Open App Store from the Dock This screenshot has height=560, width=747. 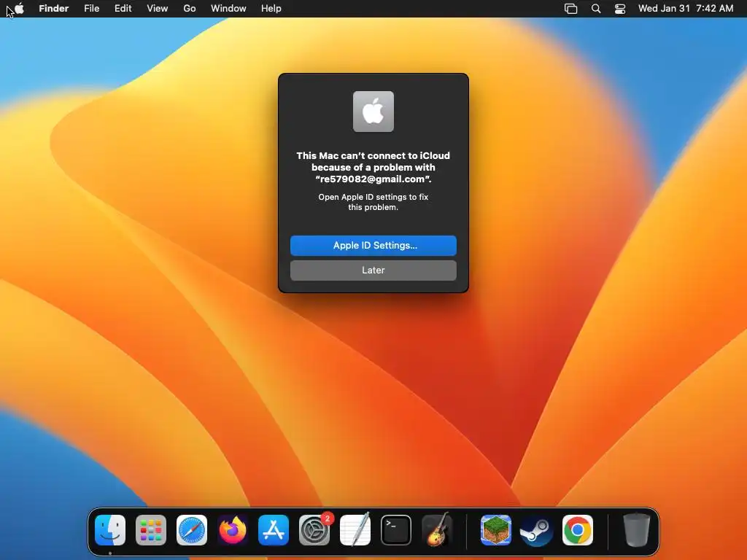[x=274, y=530]
